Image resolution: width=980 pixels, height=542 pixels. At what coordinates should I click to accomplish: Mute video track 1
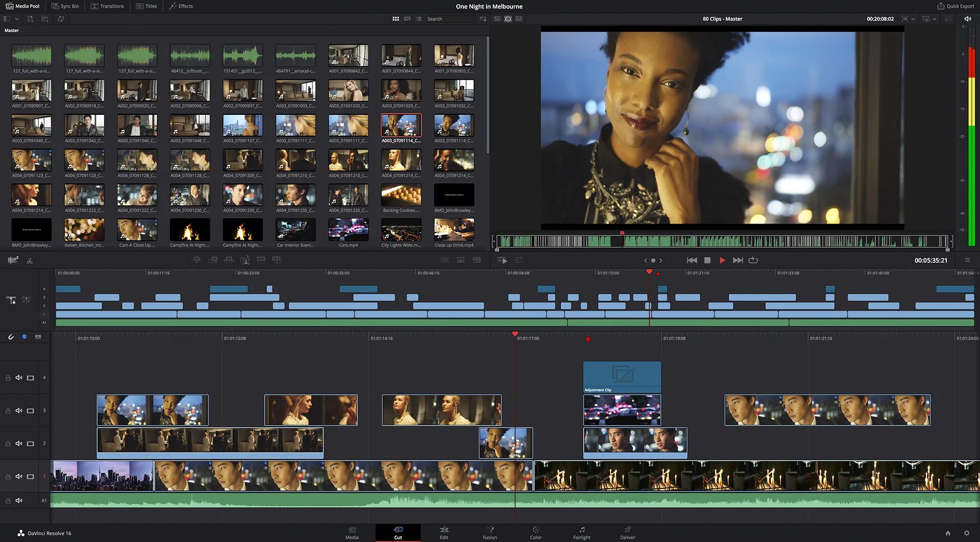19,476
